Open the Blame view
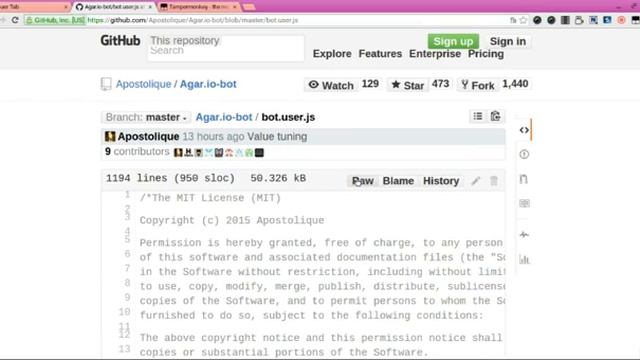This screenshot has height=360, width=640. [x=398, y=181]
